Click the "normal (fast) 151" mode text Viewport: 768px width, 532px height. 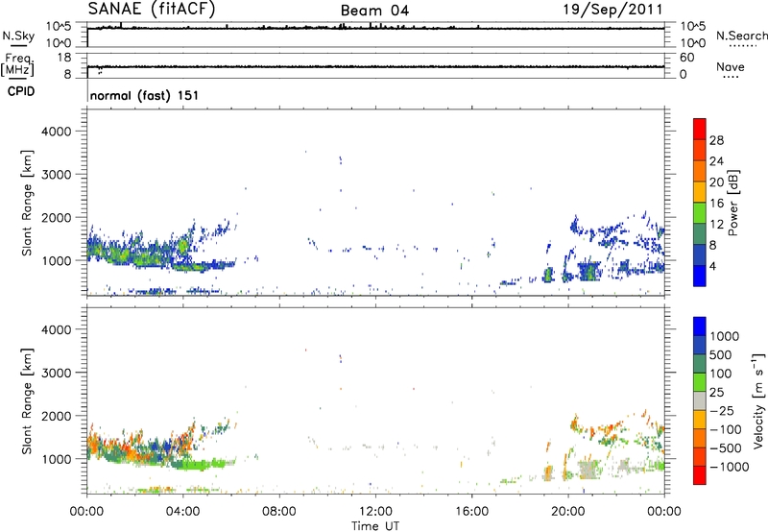pyautogui.click(x=145, y=95)
